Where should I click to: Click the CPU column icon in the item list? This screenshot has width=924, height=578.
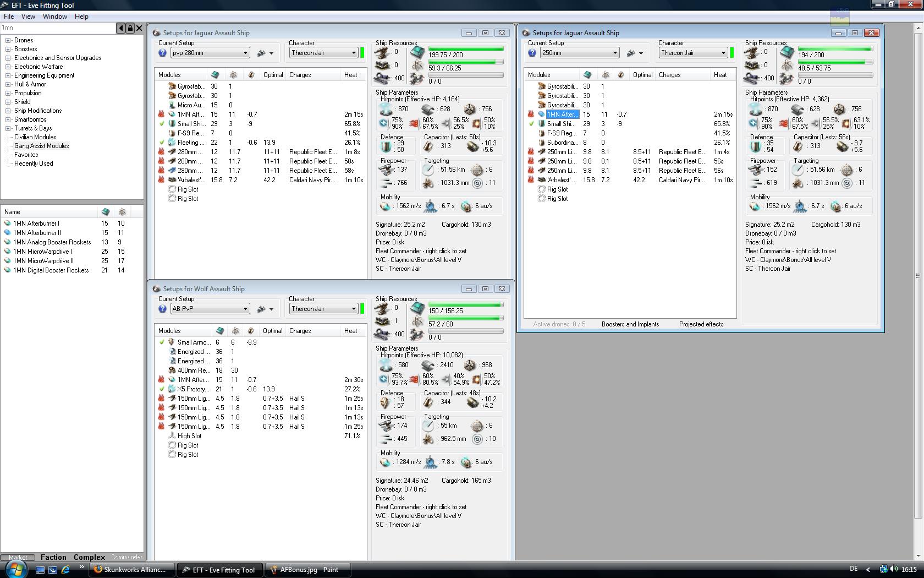(x=106, y=212)
